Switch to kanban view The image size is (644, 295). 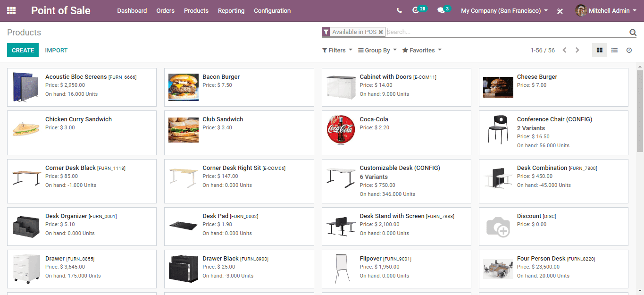tap(600, 50)
